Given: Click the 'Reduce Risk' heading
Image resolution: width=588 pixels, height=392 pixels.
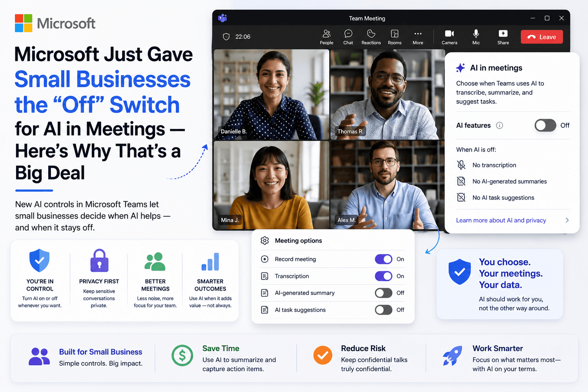Looking at the screenshot, I should coord(363,348).
